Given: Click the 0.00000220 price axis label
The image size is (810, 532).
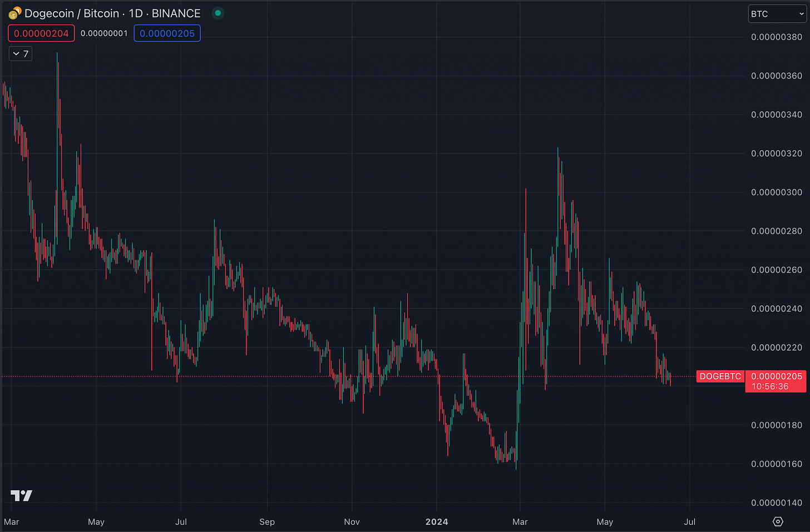Looking at the screenshot, I should (777, 347).
